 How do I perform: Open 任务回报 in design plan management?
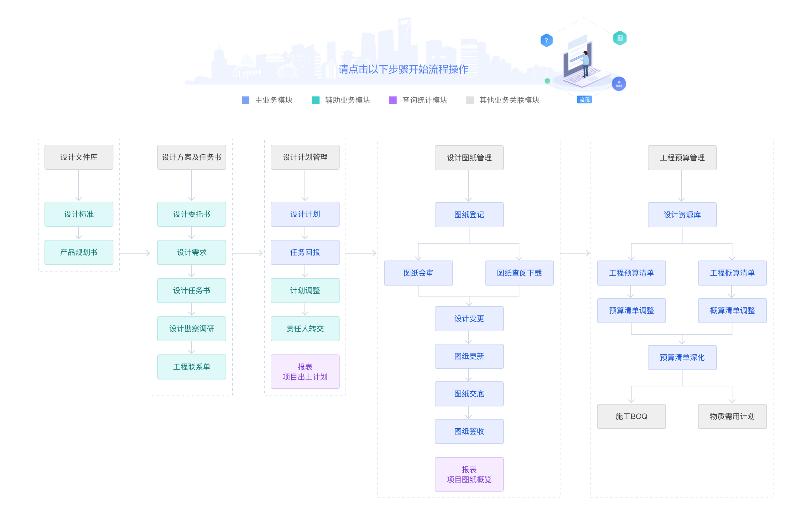coord(305,252)
